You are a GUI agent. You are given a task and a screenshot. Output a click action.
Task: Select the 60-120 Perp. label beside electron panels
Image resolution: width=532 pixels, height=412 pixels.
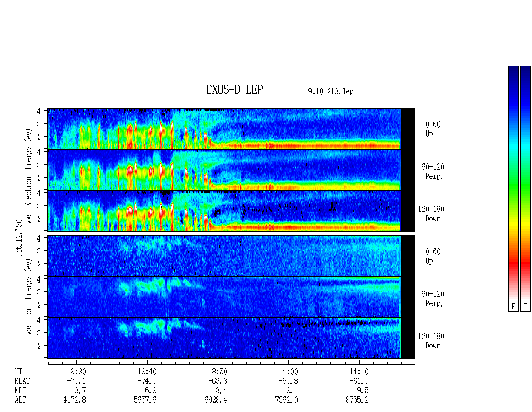[x=433, y=171]
